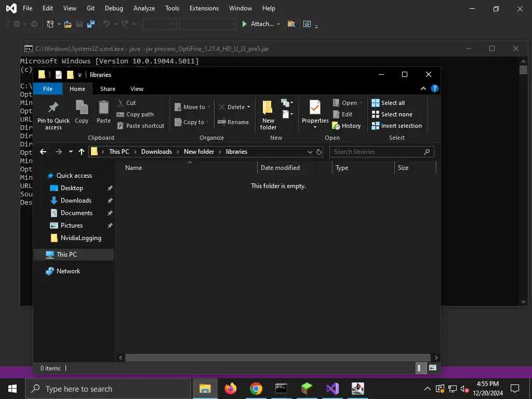Click New folder in the address breadcrumb
532x399 pixels.
199,152
